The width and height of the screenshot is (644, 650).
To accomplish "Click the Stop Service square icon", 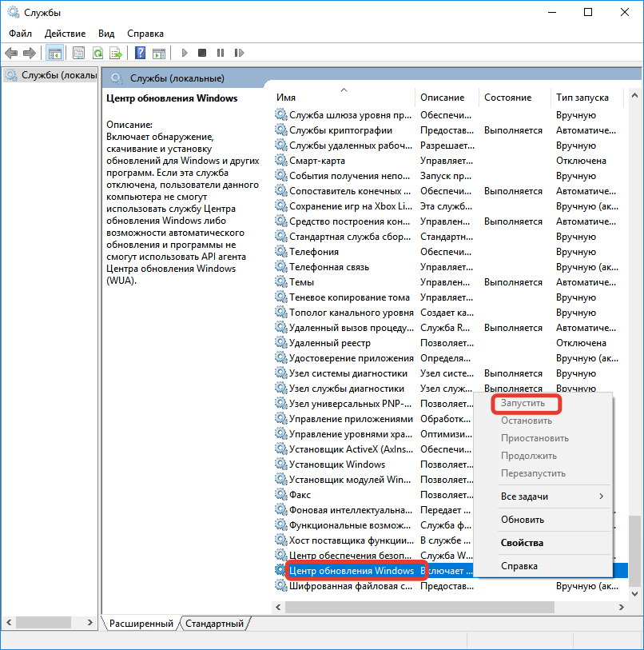I will click(202, 53).
